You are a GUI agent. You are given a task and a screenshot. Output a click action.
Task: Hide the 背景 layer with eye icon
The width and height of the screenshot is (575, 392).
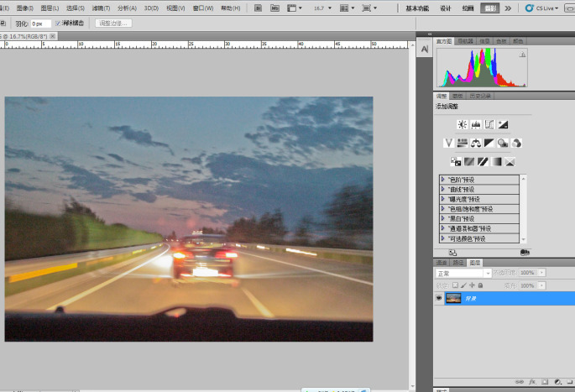(438, 298)
